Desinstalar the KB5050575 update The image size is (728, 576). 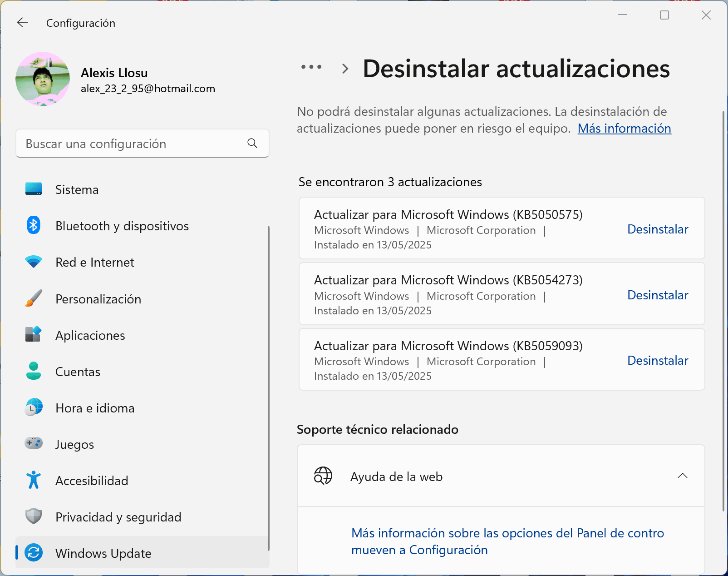pos(658,229)
